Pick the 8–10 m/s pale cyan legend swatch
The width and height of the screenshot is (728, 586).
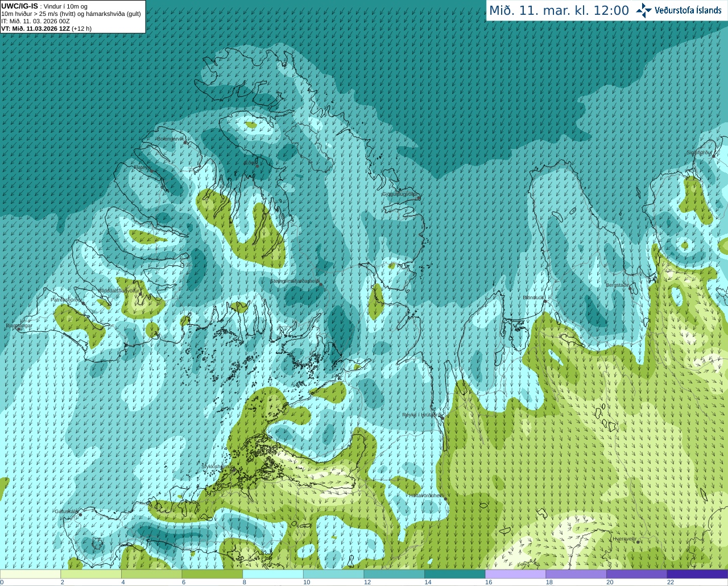273,574
